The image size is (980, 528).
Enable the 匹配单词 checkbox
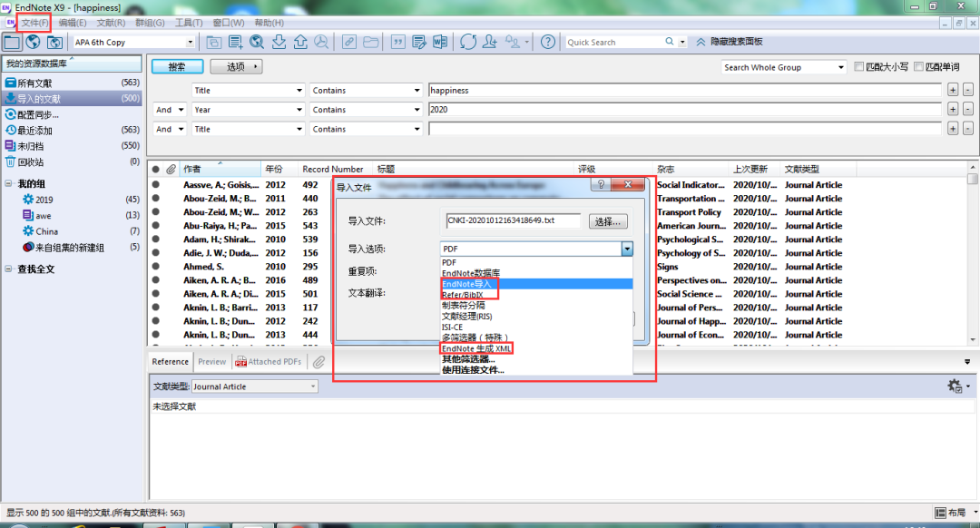point(918,67)
